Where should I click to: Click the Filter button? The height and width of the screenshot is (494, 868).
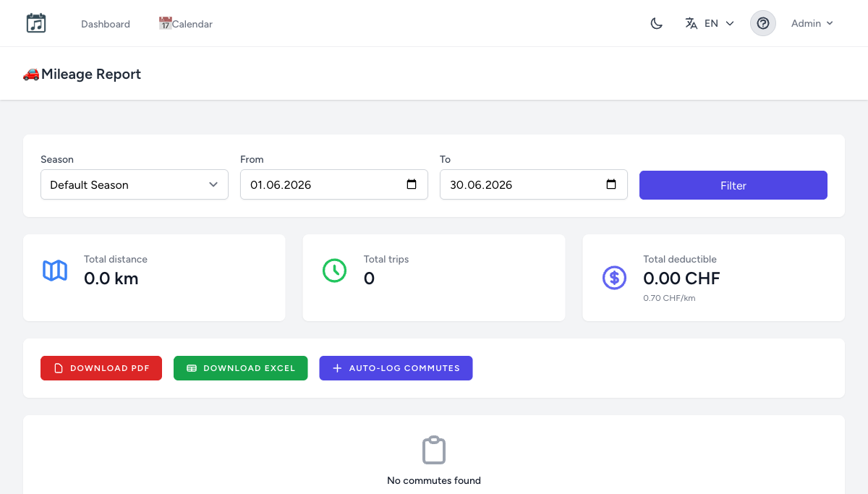pyautogui.click(x=733, y=185)
